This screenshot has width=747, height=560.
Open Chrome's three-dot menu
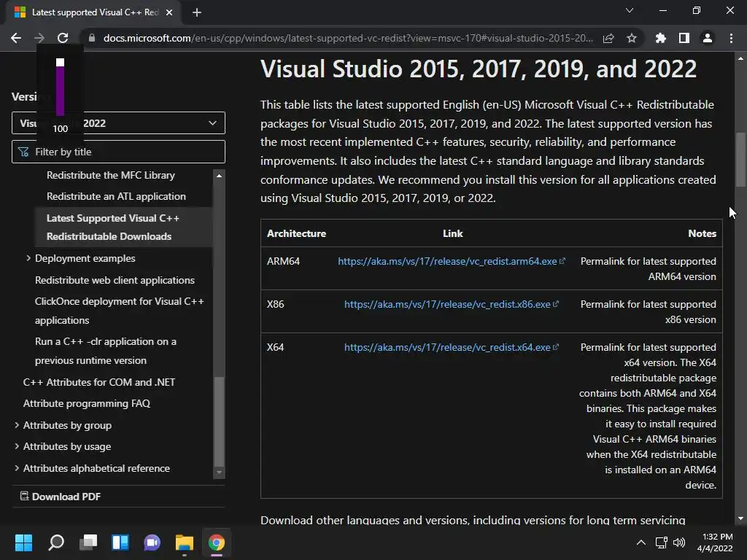click(731, 38)
